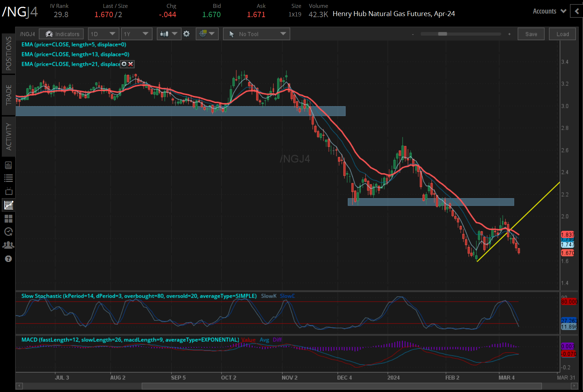
Task: Open the community people icon in sidebar
Action: tap(8, 245)
